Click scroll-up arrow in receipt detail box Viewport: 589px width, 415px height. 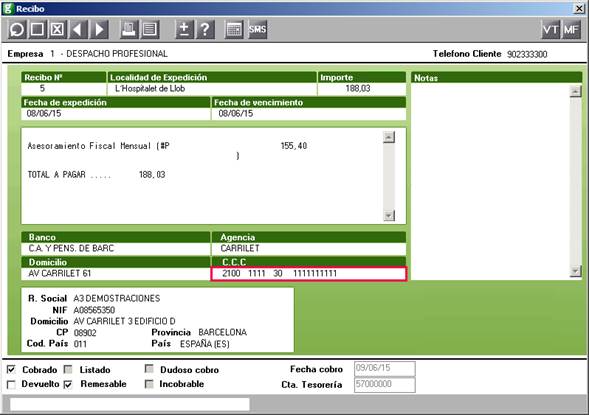pyautogui.click(x=389, y=137)
